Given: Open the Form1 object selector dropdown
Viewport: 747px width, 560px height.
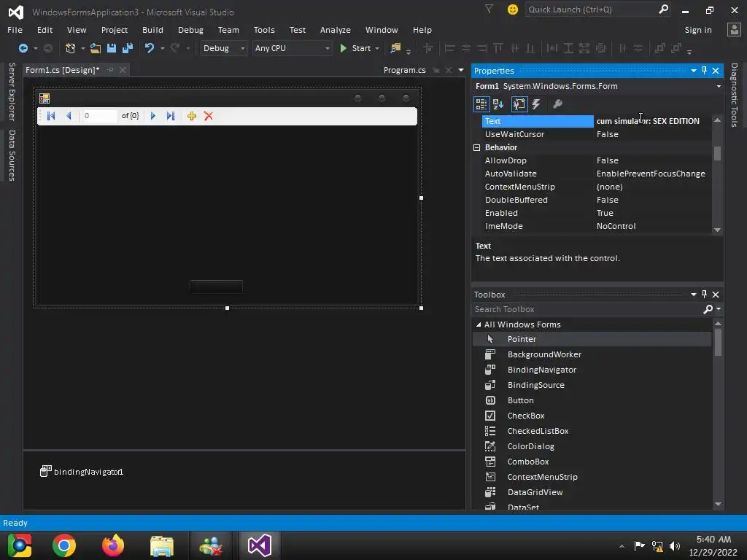Looking at the screenshot, I should (x=719, y=86).
